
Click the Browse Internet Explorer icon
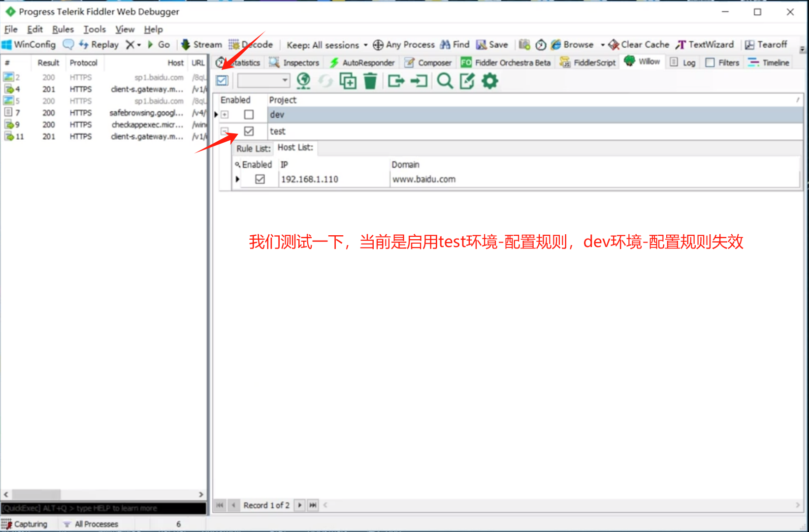point(556,45)
